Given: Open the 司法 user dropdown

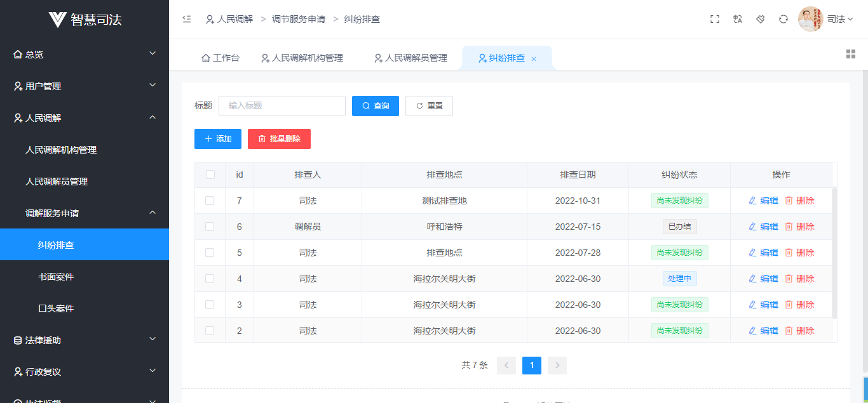Looking at the screenshot, I should tap(840, 19).
